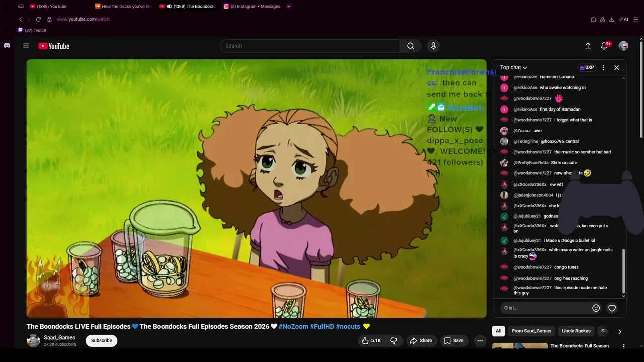Expand the Top chat dropdown

pos(513,67)
